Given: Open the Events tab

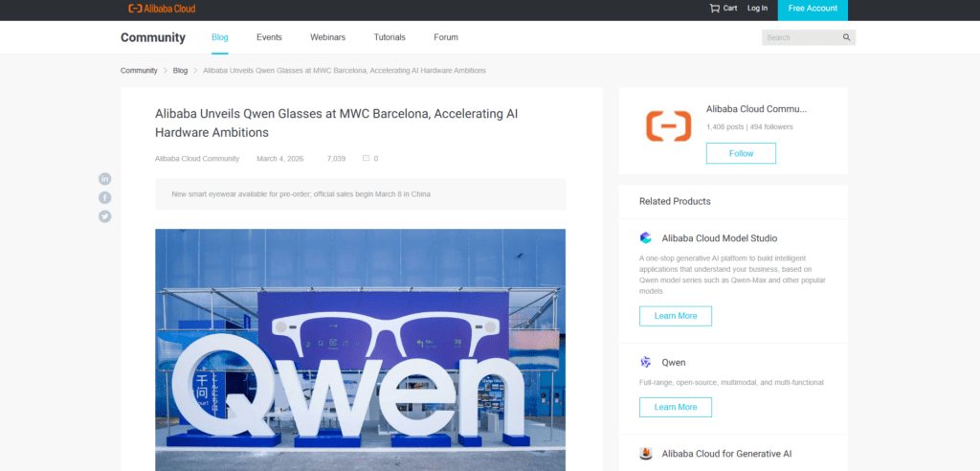Looking at the screenshot, I should coord(269,37).
